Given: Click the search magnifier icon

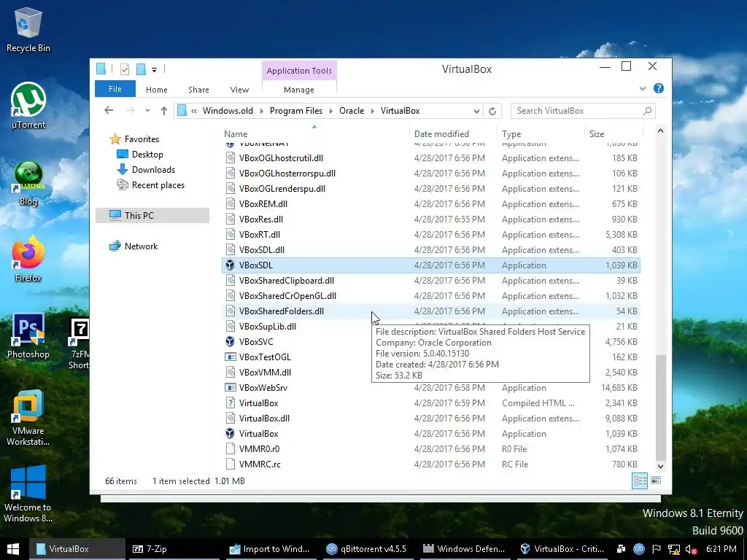Looking at the screenshot, I should [x=647, y=111].
